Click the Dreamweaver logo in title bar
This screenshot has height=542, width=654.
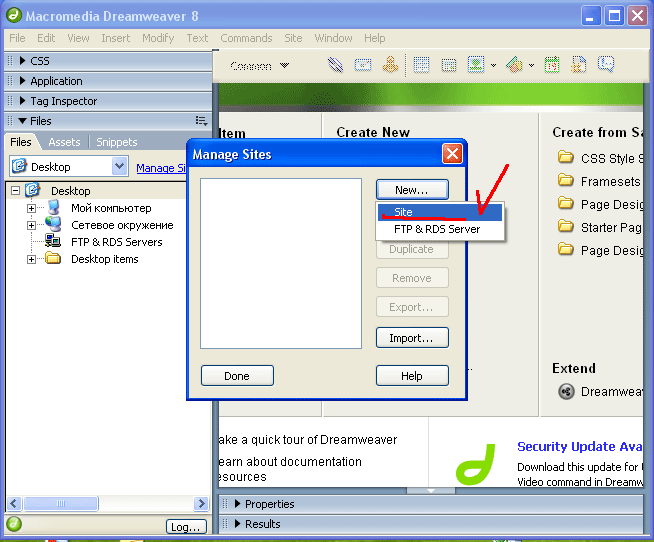coord(14,15)
